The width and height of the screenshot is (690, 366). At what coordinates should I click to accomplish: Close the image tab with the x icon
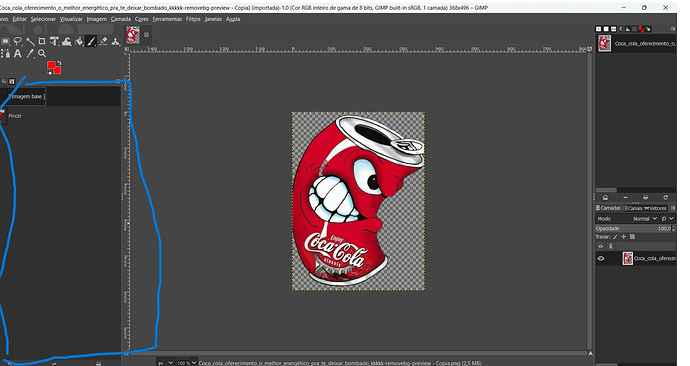pos(147,35)
